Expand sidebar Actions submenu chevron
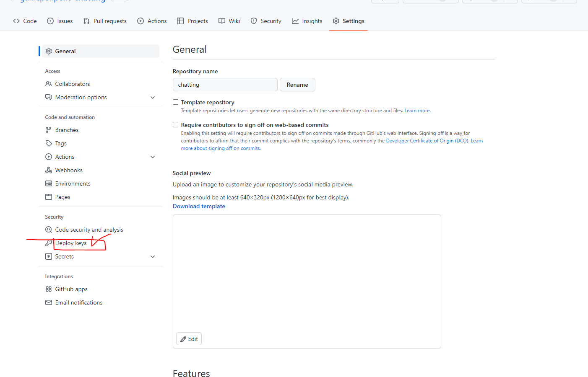 point(153,157)
